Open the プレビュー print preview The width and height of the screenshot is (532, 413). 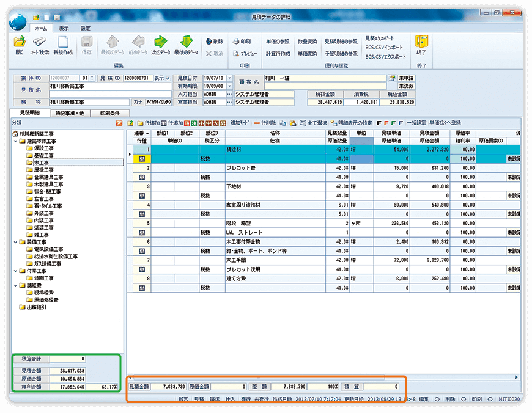pos(245,54)
